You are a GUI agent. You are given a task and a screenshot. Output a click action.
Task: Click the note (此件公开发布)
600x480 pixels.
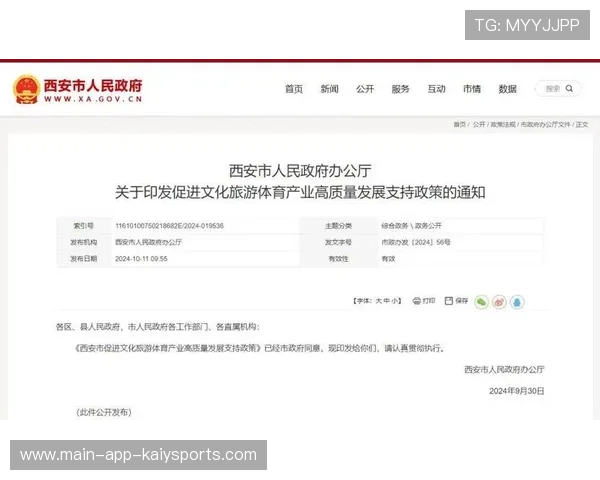tap(104, 412)
